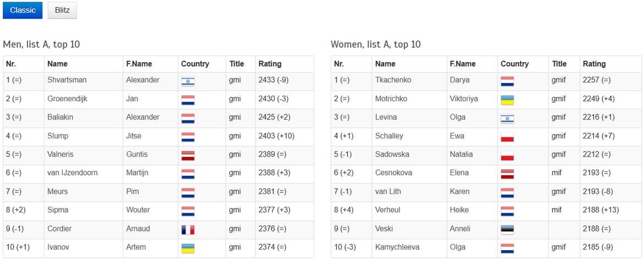
Task: Click the Latvia flag in Cesnokova's row
Action: (x=507, y=175)
